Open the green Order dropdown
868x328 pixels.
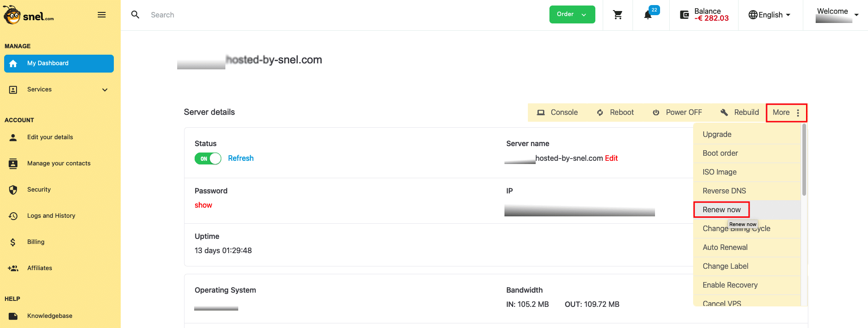(x=572, y=15)
